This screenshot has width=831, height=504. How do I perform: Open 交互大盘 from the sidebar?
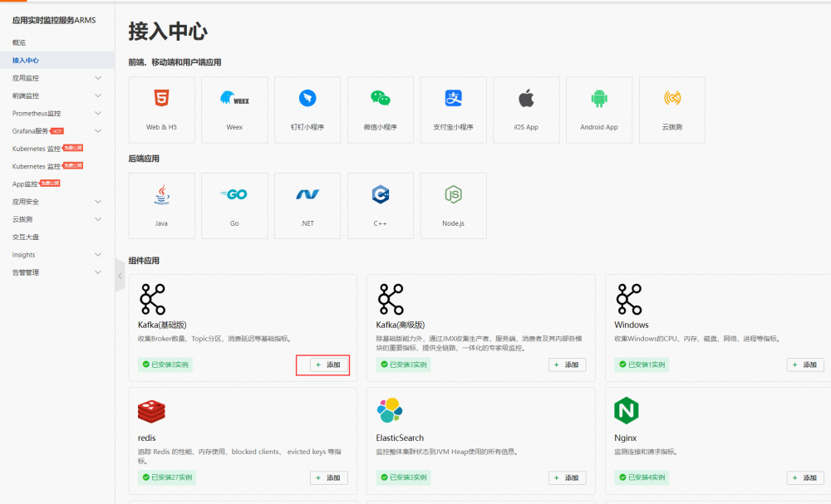[26, 237]
